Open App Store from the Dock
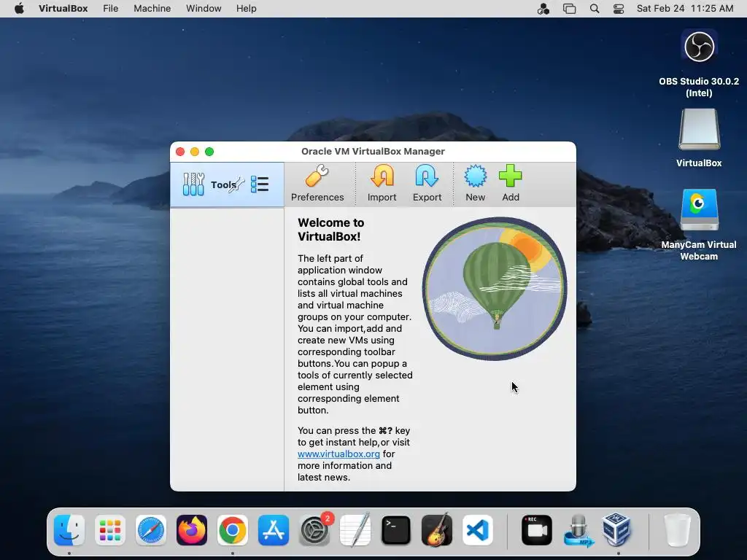 [x=274, y=530]
